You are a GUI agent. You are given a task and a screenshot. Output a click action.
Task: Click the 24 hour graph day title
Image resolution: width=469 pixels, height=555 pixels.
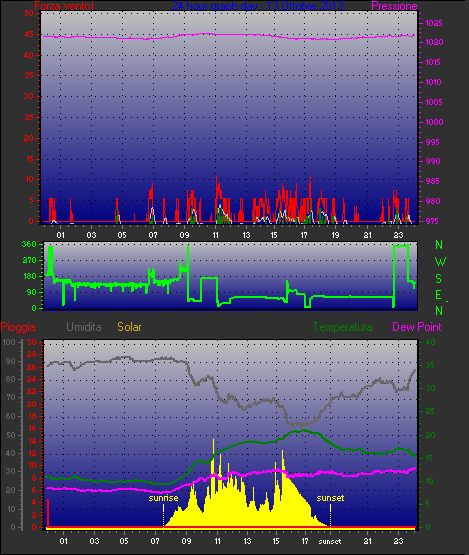pyautogui.click(x=257, y=6)
